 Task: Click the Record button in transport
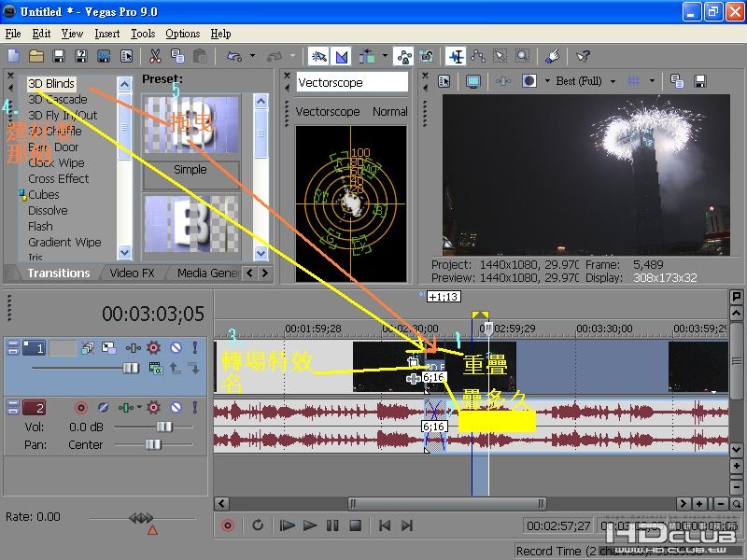coord(228,525)
